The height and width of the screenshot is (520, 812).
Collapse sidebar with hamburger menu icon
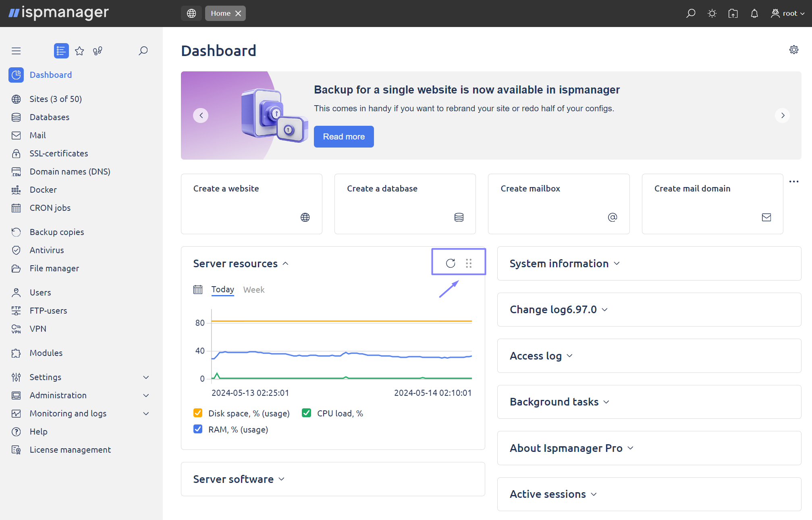coord(16,51)
